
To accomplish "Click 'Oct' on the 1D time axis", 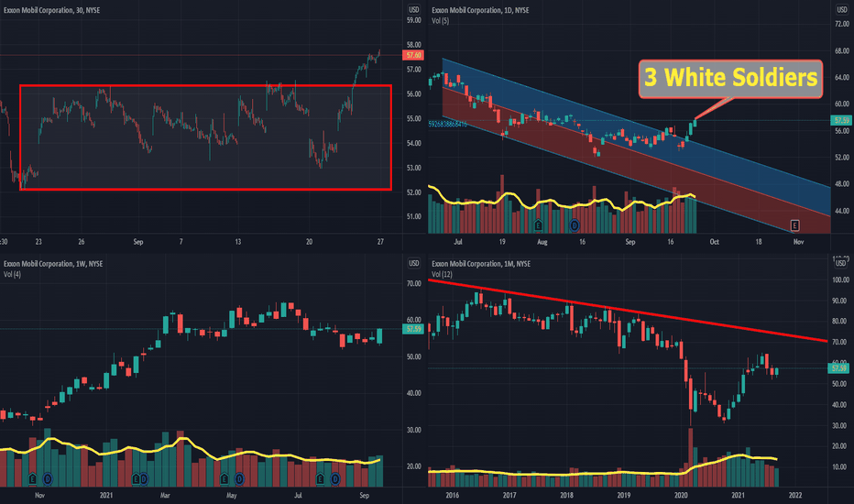I will pos(714,241).
